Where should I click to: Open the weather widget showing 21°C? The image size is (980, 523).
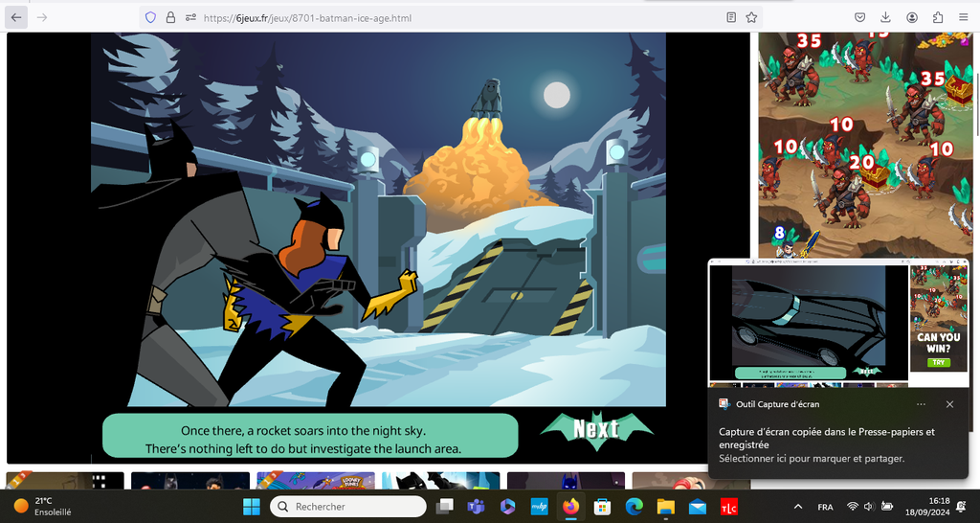(42, 506)
